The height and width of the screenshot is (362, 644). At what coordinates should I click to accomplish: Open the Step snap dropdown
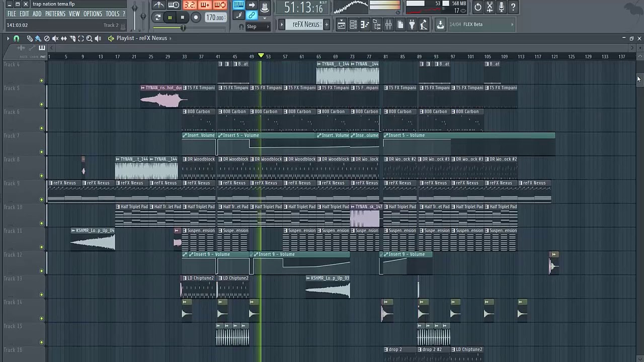[x=258, y=26]
